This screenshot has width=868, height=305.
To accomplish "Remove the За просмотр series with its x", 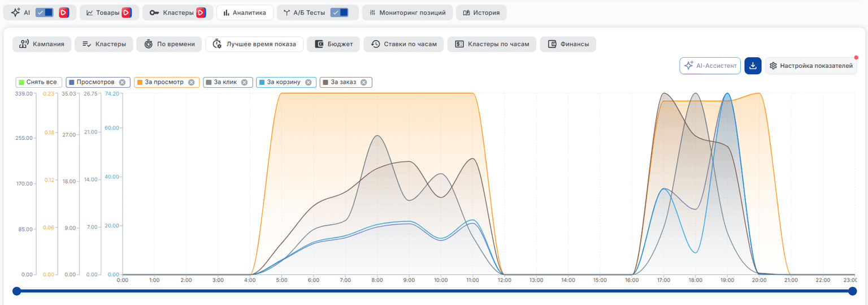I will click(191, 82).
